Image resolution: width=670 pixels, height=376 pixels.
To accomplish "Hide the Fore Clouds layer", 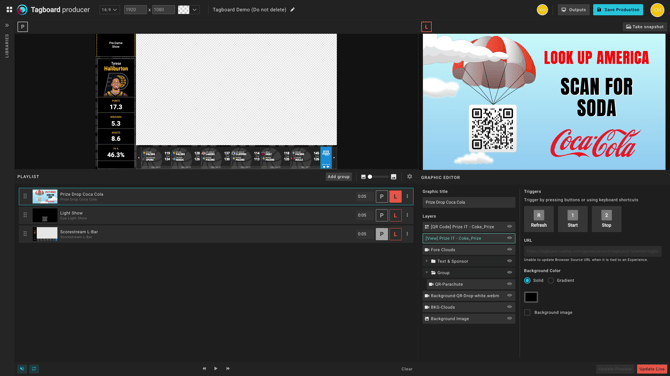I will click(x=509, y=250).
